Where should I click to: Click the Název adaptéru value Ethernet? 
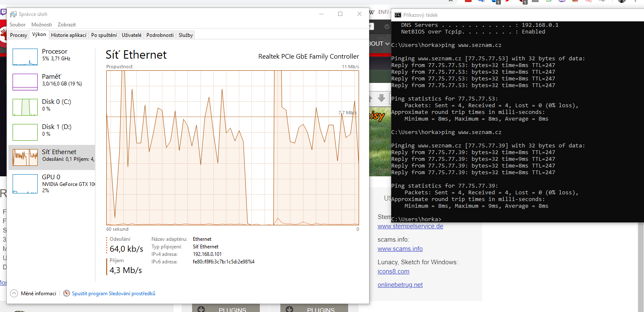202,239
